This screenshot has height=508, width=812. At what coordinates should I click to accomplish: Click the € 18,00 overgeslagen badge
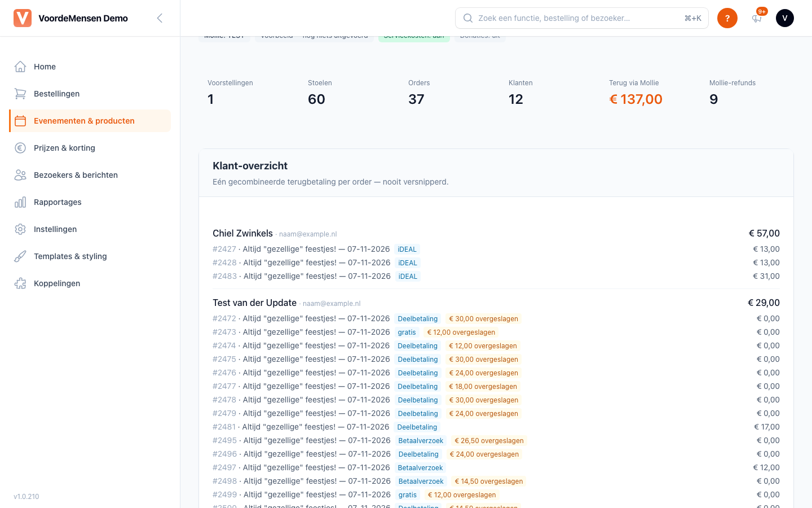pos(483,387)
